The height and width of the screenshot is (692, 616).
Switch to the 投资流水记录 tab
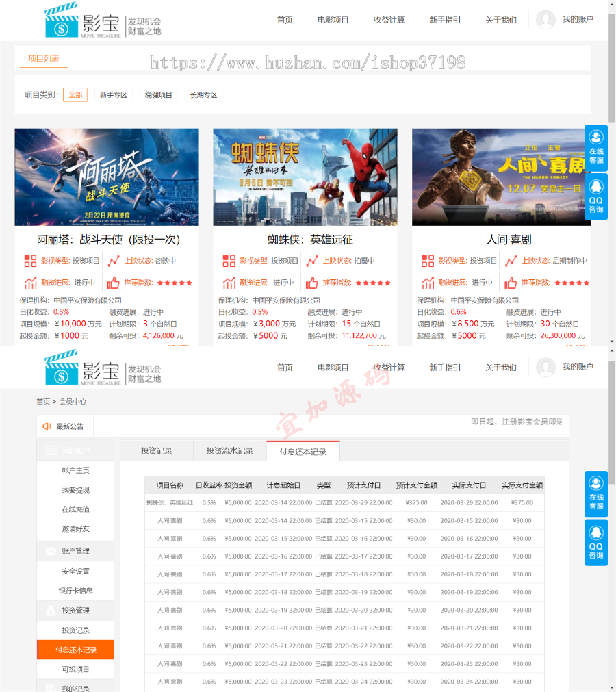[229, 450]
